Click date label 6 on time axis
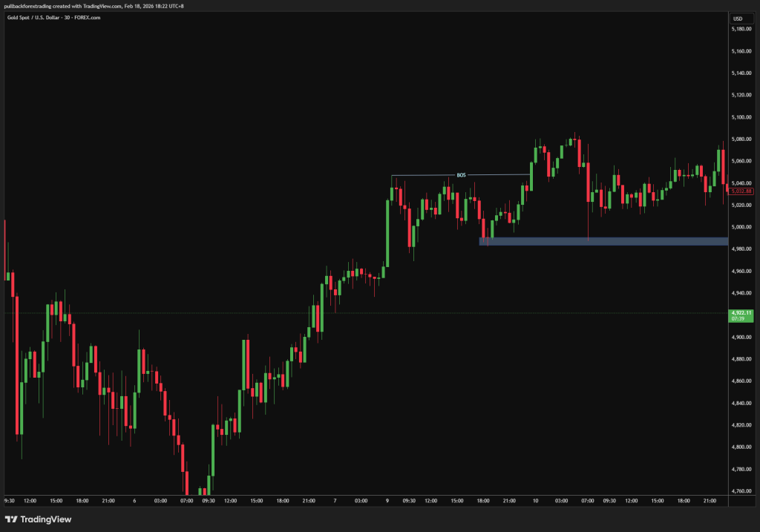 [134, 501]
